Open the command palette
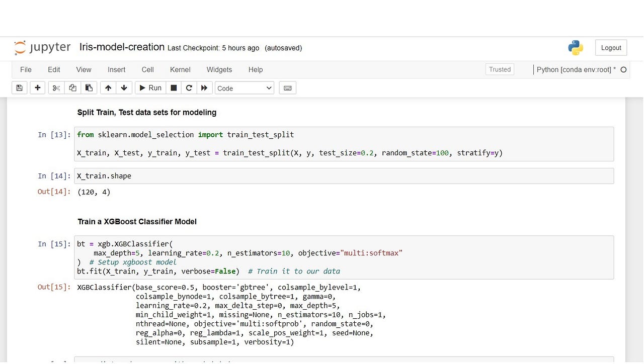 (x=287, y=87)
